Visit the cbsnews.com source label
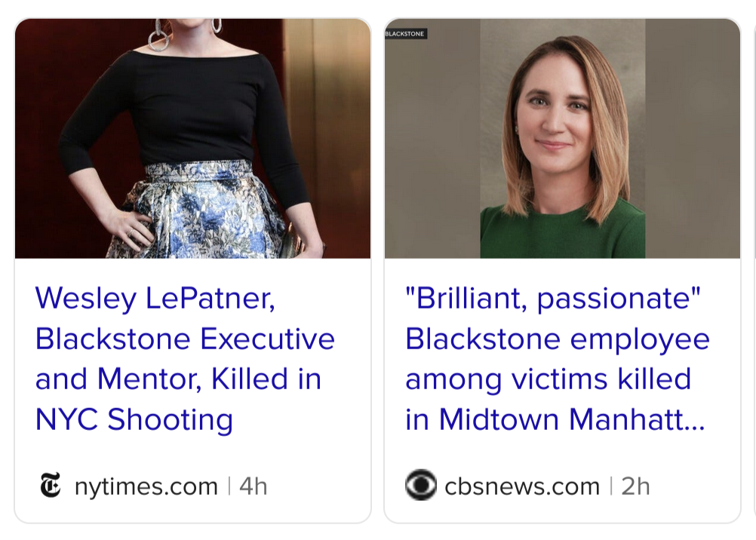The width and height of the screenshot is (756, 540). tap(522, 486)
